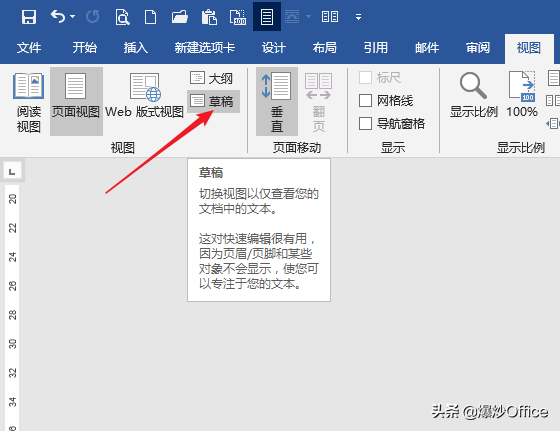Select Draft view (草稿)
The image size is (560, 431).
point(213,101)
